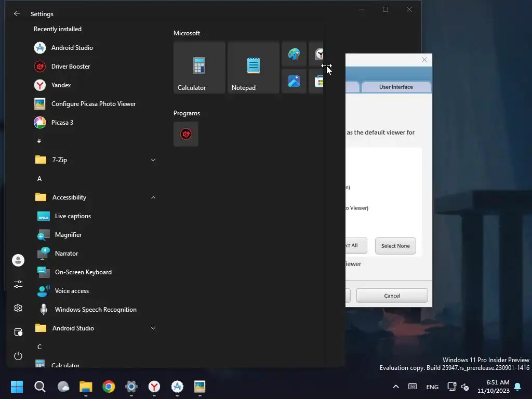Click the Power button in sidebar

pyautogui.click(x=18, y=356)
